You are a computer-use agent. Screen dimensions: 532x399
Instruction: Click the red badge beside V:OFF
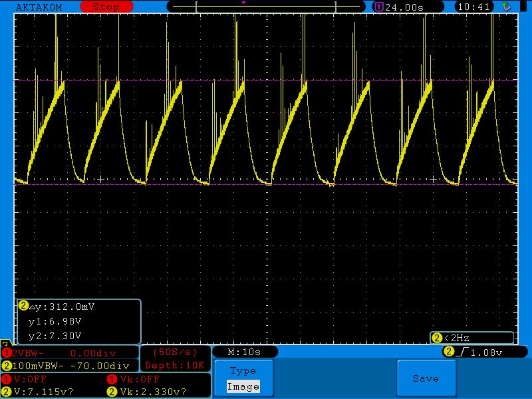pyautogui.click(x=7, y=379)
